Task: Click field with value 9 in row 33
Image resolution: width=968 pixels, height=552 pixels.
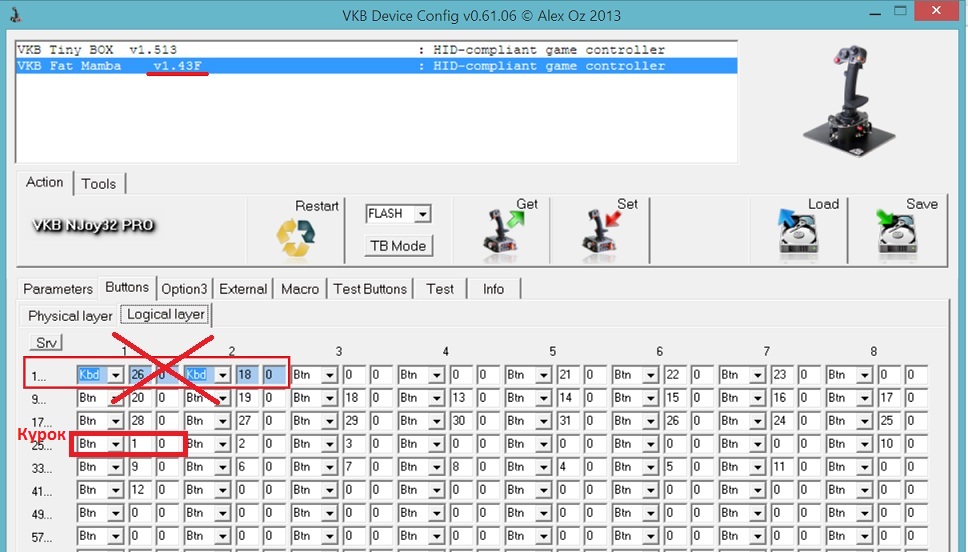Action: 140,467
